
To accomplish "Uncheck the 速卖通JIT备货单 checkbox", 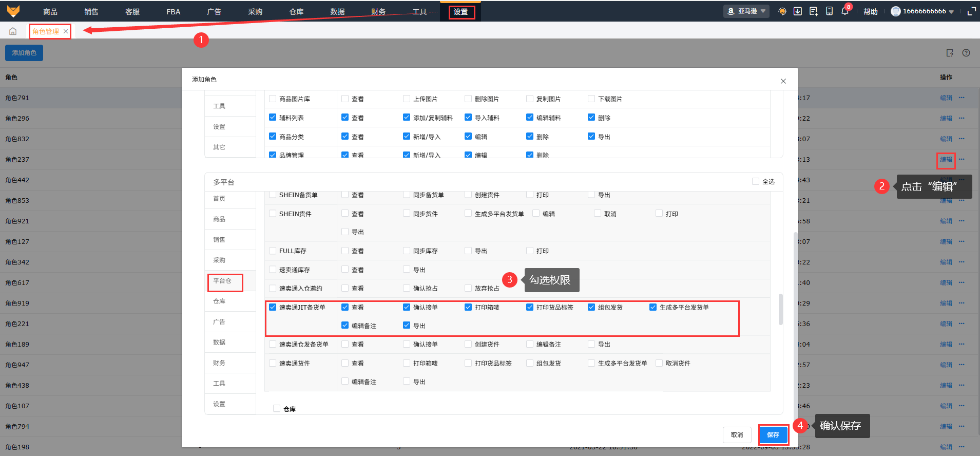I will [x=273, y=307].
